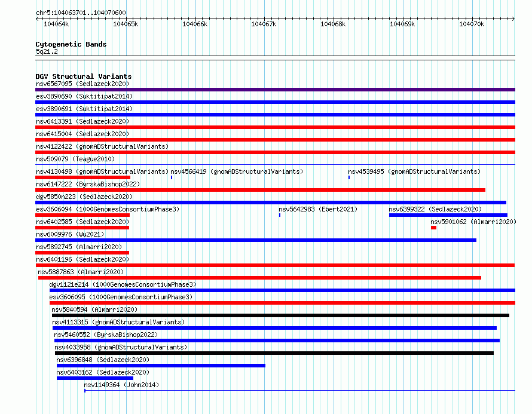
Task: Click the nsv509079 (Teague2010) label
Action: tap(75, 159)
